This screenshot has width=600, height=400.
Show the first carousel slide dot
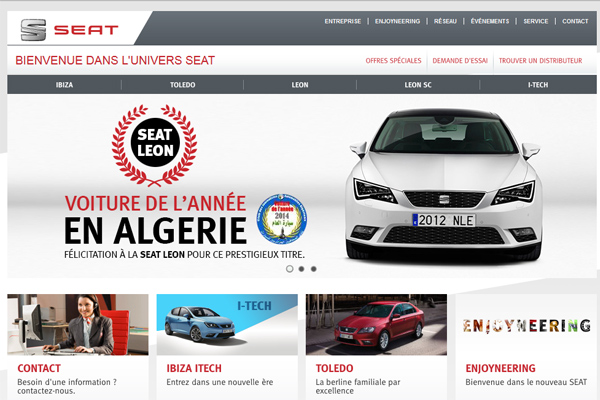pos(290,269)
